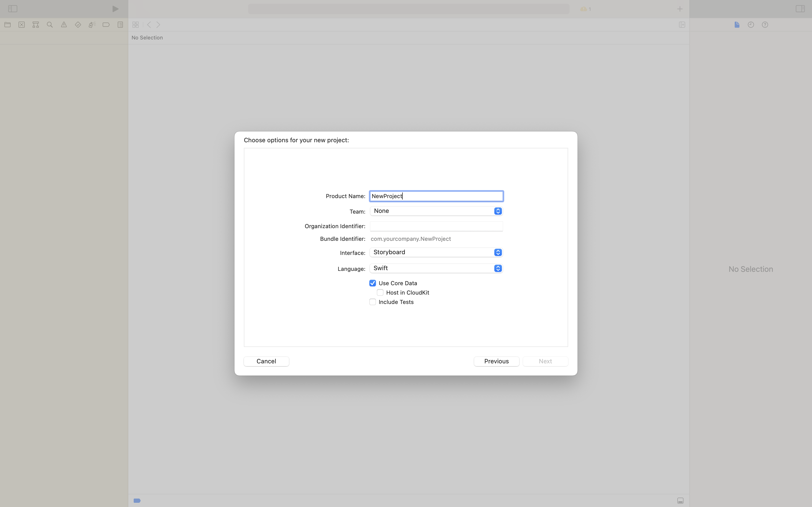The height and width of the screenshot is (507, 812).
Task: Click the Organization Identifier text field
Action: 436,226
